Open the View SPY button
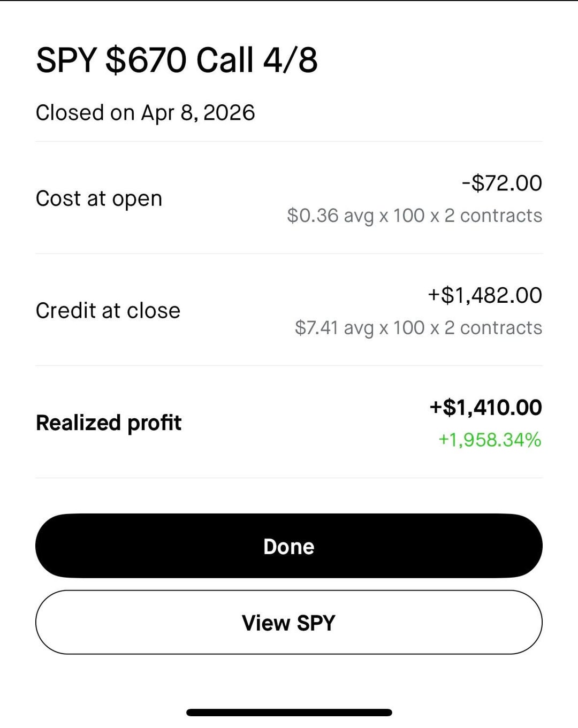Image resolution: width=578 pixels, height=728 pixels. click(289, 623)
